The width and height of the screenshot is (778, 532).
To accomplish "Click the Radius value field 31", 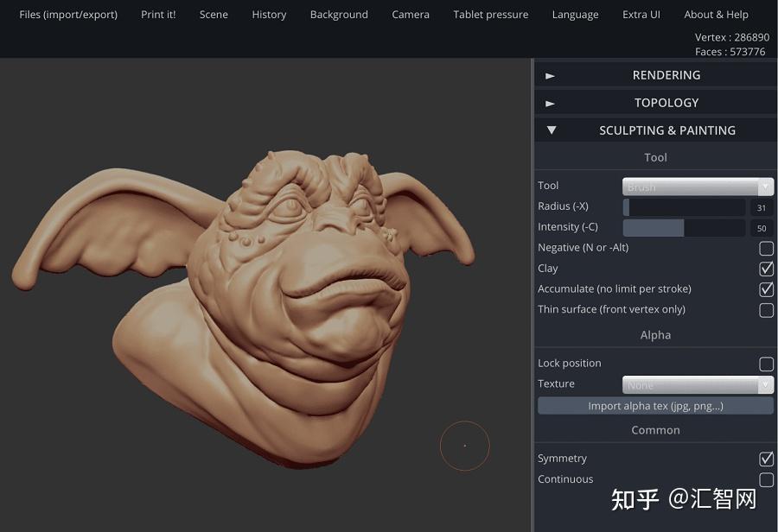I will pos(762,208).
